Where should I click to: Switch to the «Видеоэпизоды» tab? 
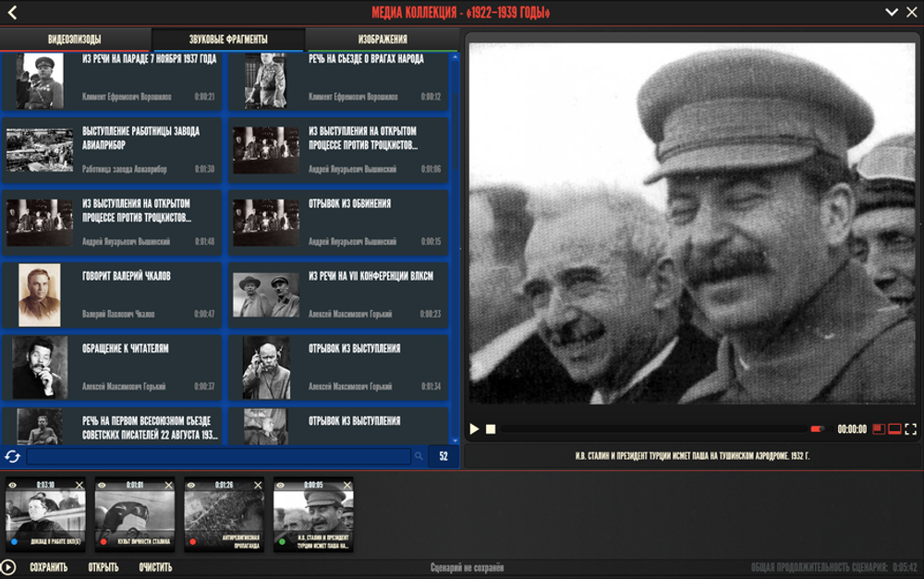point(75,40)
